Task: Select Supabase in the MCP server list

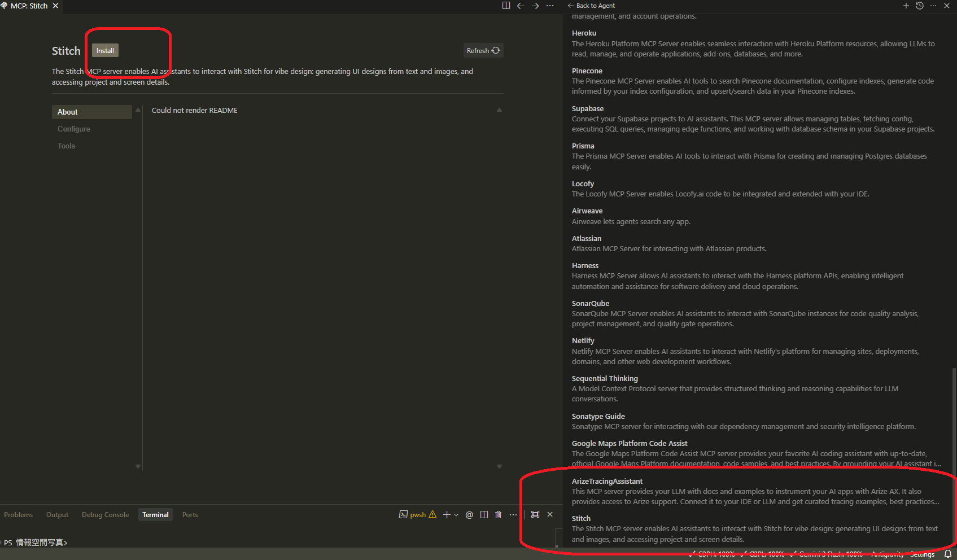Action: coord(588,109)
